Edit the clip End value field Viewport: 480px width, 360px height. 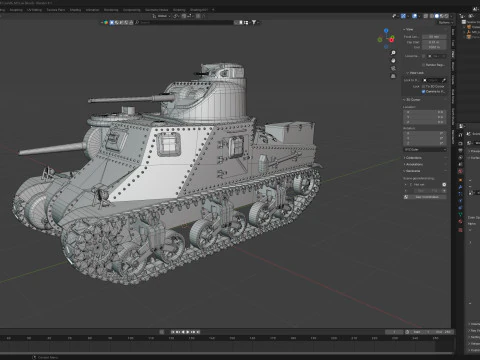(x=434, y=47)
